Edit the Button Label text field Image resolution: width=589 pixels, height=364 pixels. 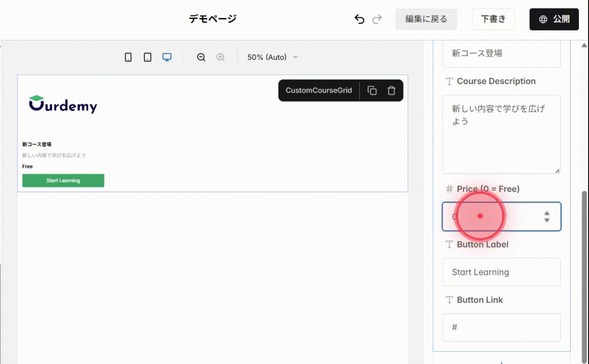tap(501, 272)
